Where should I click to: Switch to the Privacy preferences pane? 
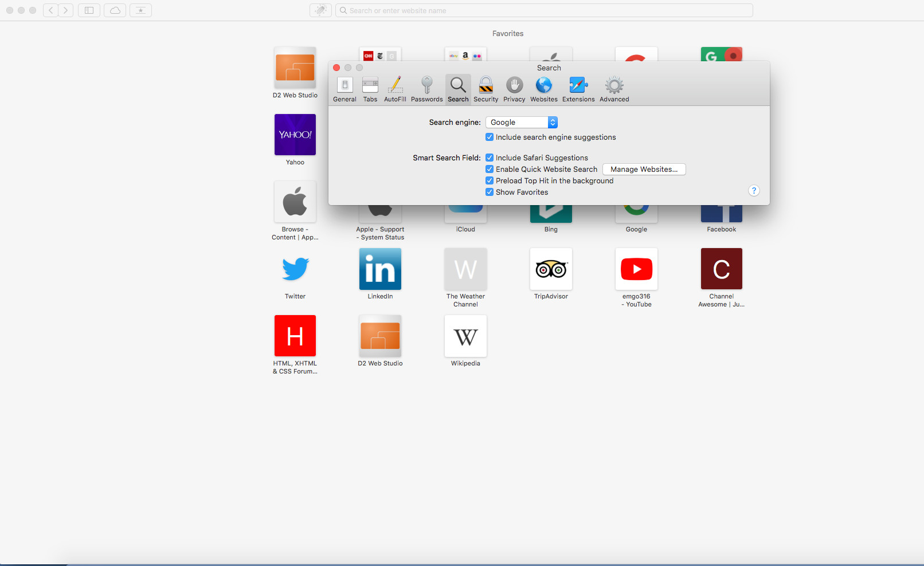click(514, 89)
